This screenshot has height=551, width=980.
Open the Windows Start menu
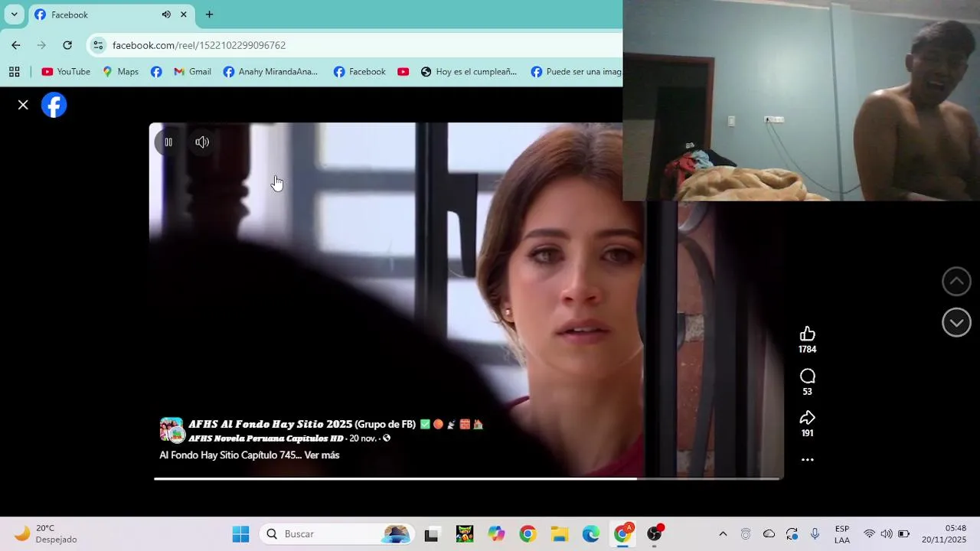tap(240, 534)
